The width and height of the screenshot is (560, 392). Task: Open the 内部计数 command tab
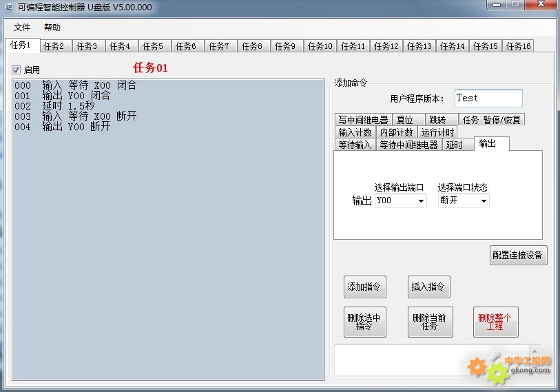(x=397, y=132)
